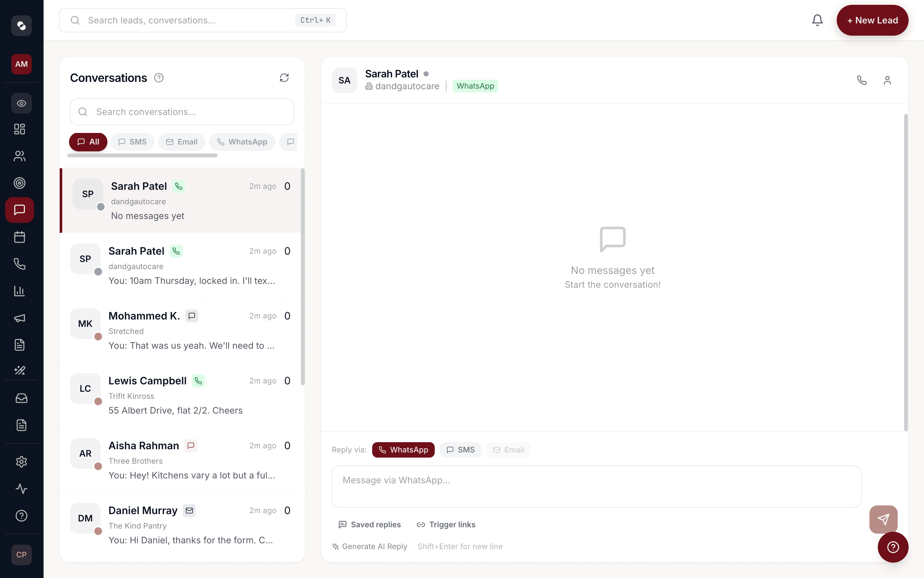924x578 pixels.
Task: Click the Ctrl+K shortcut badge
Action: pos(315,20)
